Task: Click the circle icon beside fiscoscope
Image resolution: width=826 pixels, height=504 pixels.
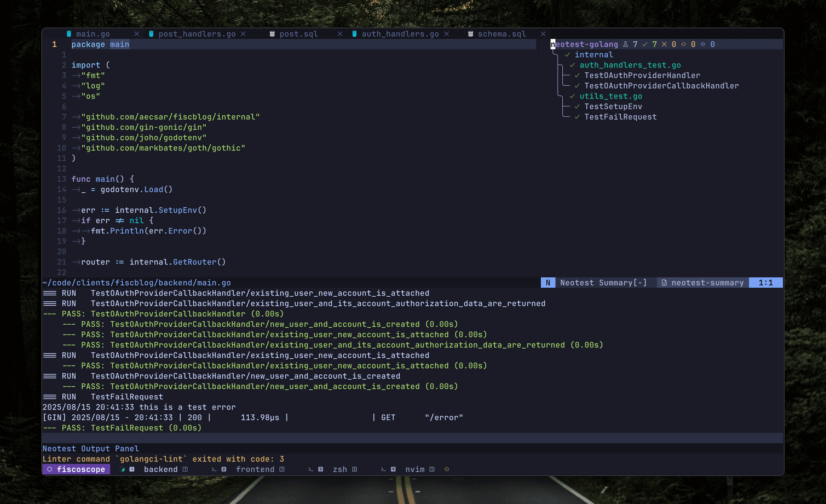Action: coord(49,469)
